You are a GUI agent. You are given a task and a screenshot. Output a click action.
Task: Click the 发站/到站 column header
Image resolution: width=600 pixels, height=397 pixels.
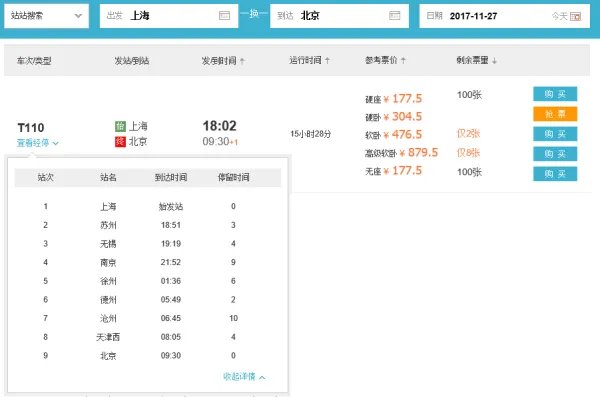(132, 61)
